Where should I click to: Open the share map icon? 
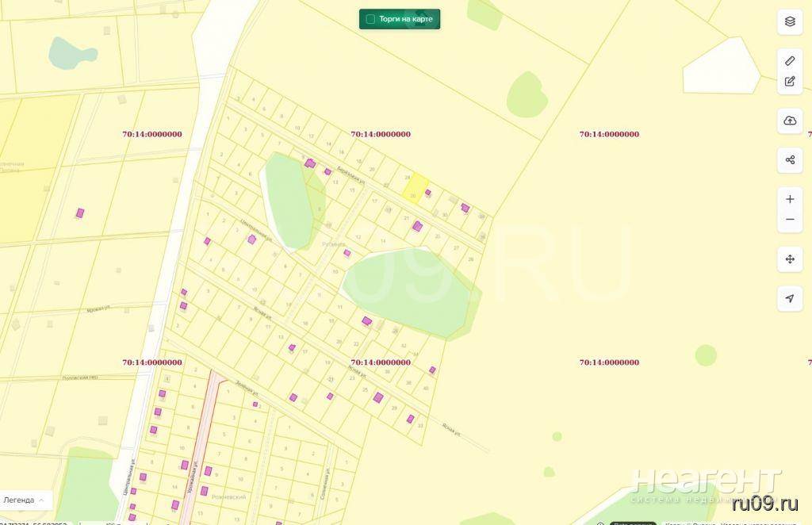[790, 160]
